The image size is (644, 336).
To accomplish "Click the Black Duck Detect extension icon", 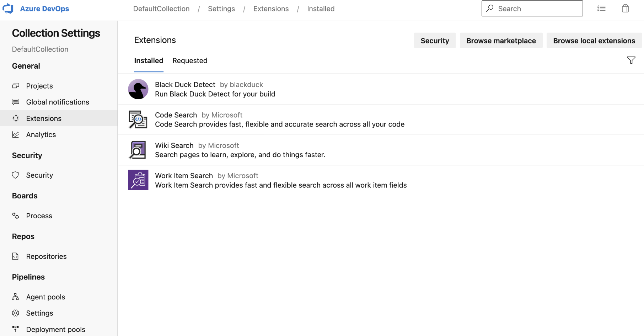I will [138, 89].
